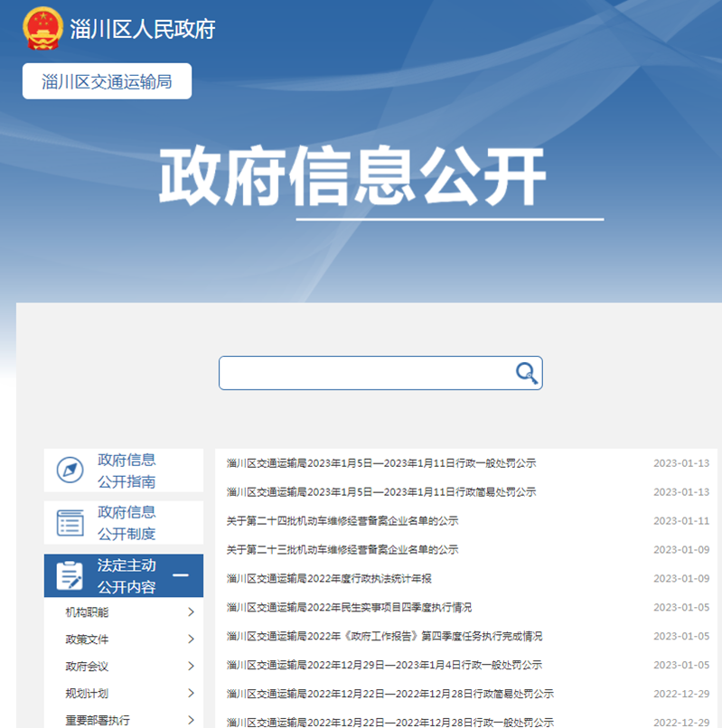Click the search text input field
Viewport: 722px width, 728px height.
pyautogui.click(x=366, y=372)
